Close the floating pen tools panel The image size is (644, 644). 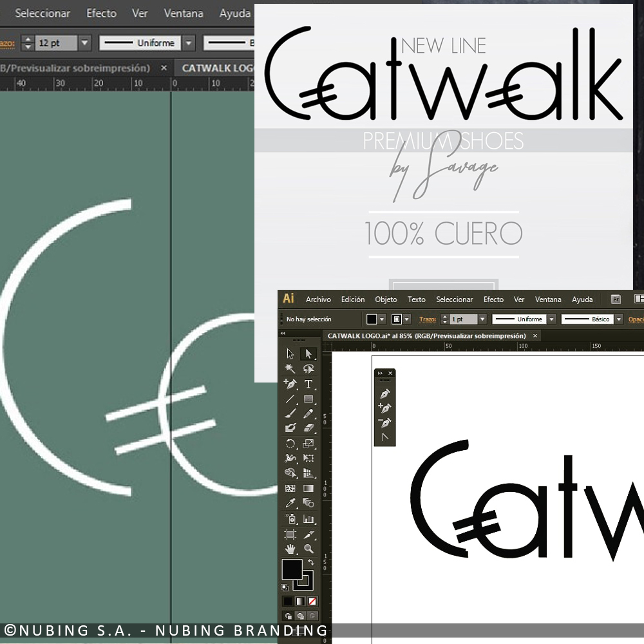tap(390, 373)
